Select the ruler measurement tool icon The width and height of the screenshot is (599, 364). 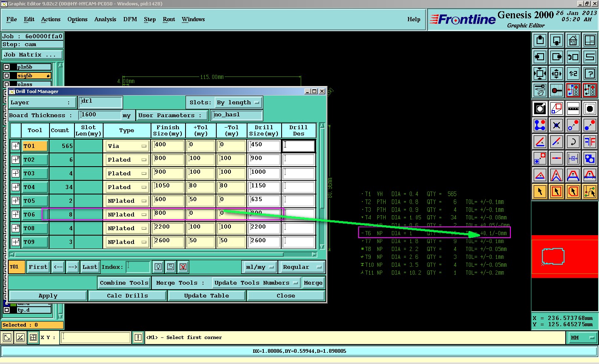pyautogui.click(x=573, y=109)
